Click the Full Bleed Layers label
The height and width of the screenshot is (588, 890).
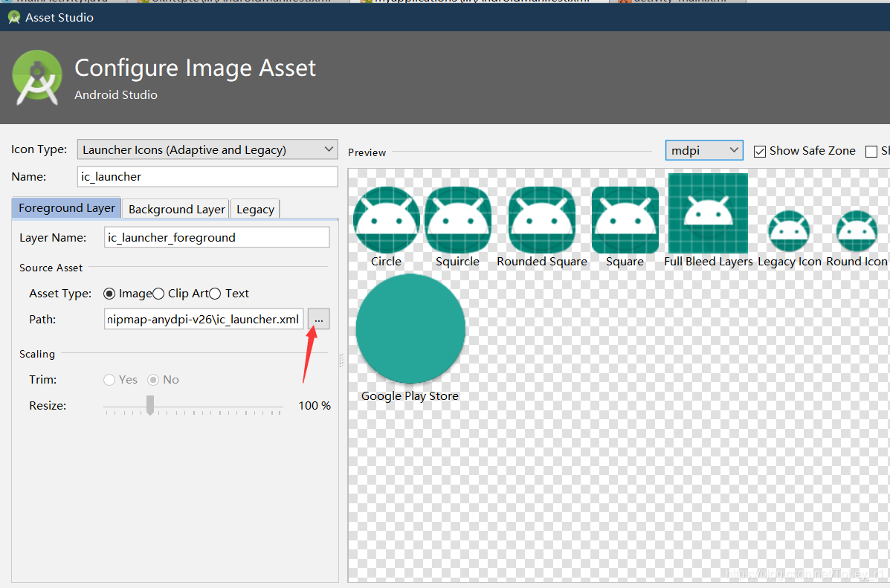click(709, 262)
